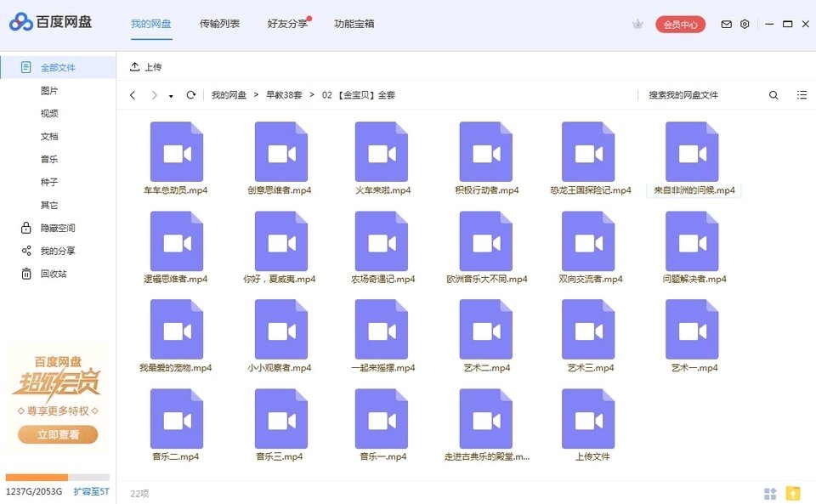Select 文档 category in sidebar
Viewport: 816px width, 504px height.
pyautogui.click(x=49, y=136)
